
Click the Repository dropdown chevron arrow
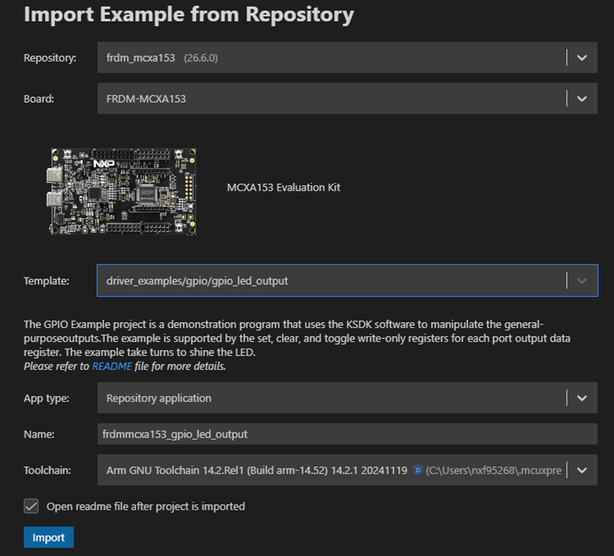(582, 58)
